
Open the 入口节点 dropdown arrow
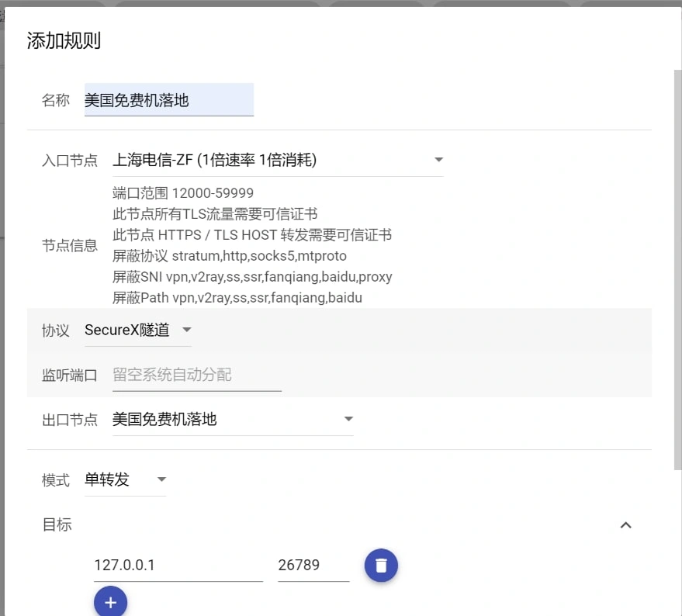tap(438, 160)
